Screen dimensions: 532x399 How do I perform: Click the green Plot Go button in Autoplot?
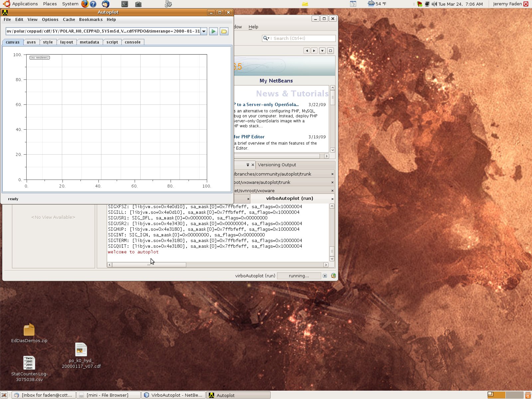[x=213, y=31]
